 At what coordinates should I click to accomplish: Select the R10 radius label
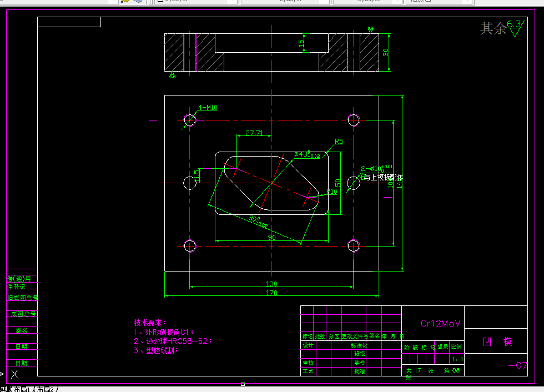[332, 191]
